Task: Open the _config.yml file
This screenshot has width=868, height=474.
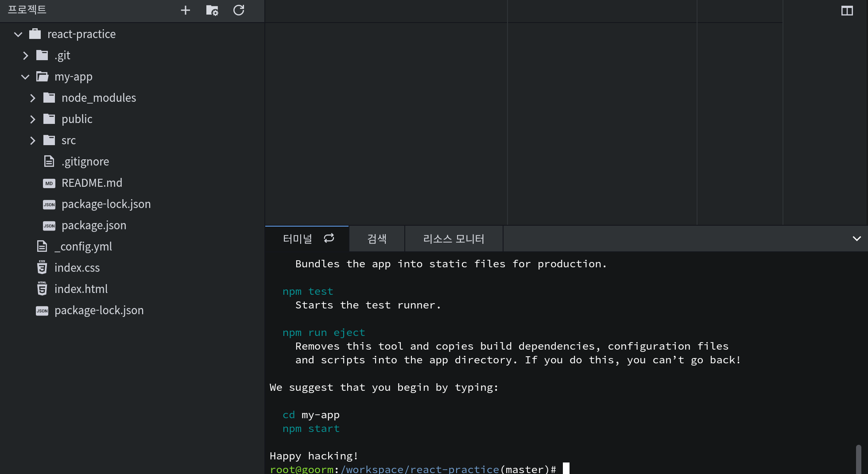Action: click(x=83, y=247)
